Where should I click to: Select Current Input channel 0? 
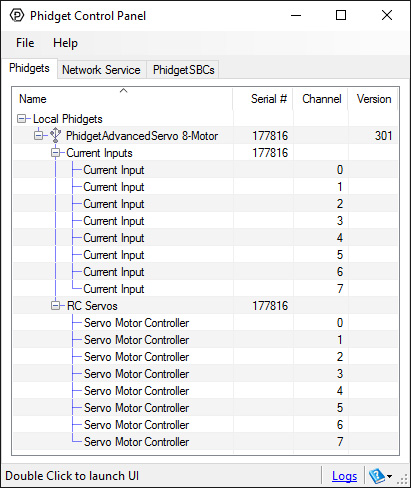tap(206, 170)
